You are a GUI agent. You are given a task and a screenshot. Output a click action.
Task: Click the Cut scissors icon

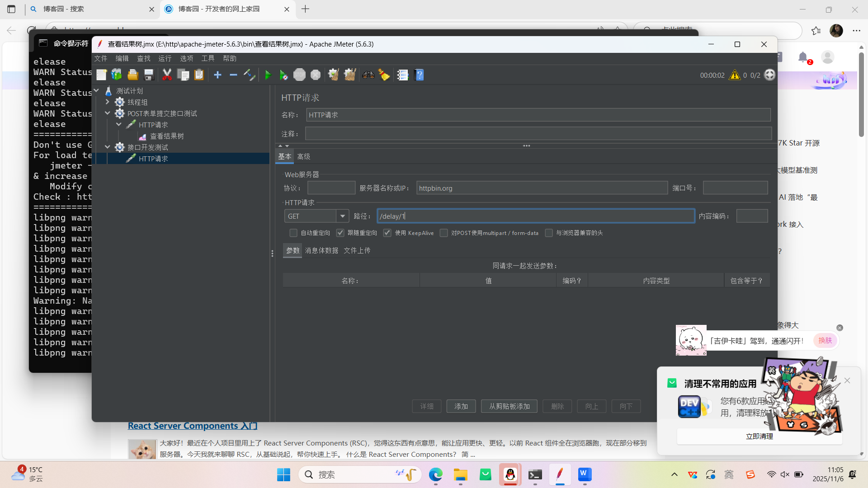[167, 75]
